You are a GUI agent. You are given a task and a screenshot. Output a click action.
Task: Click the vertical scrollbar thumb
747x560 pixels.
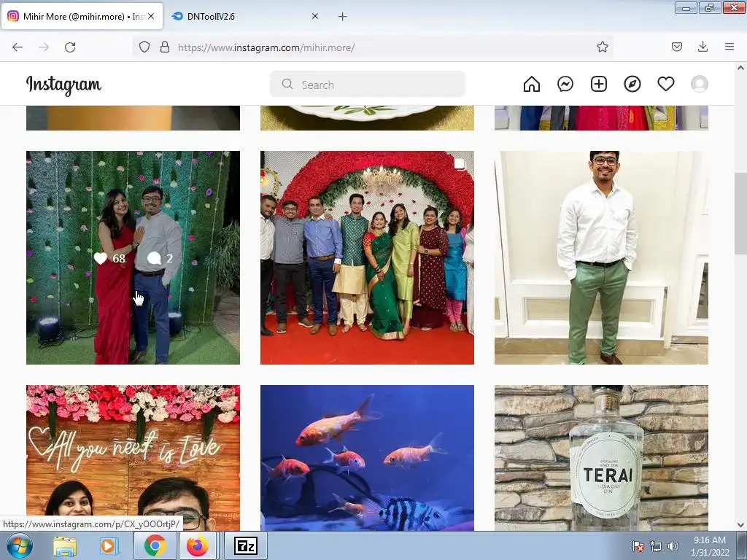(x=740, y=214)
